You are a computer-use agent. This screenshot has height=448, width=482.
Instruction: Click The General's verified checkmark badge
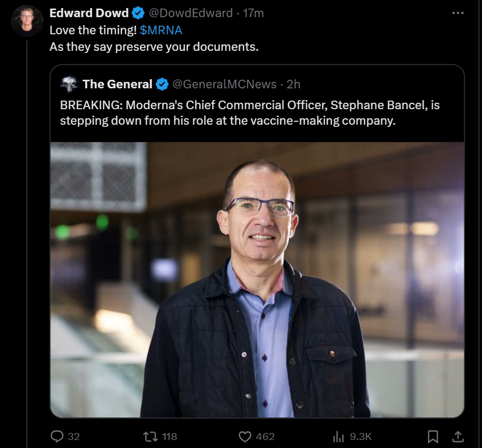[x=162, y=84]
